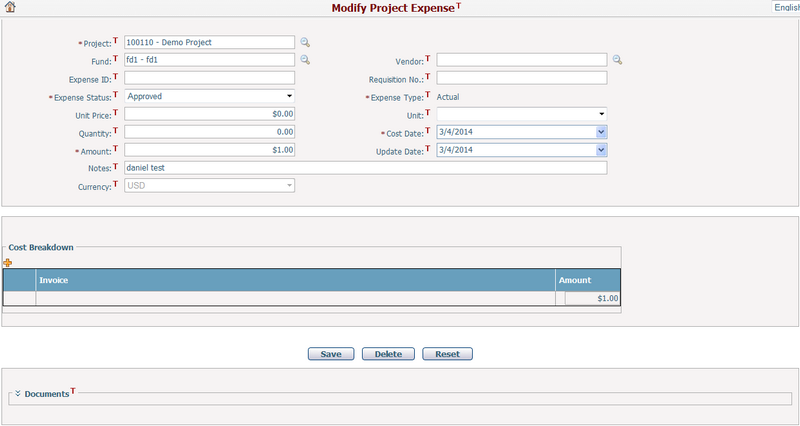
Task: Click the Save button
Action: [x=330, y=354]
